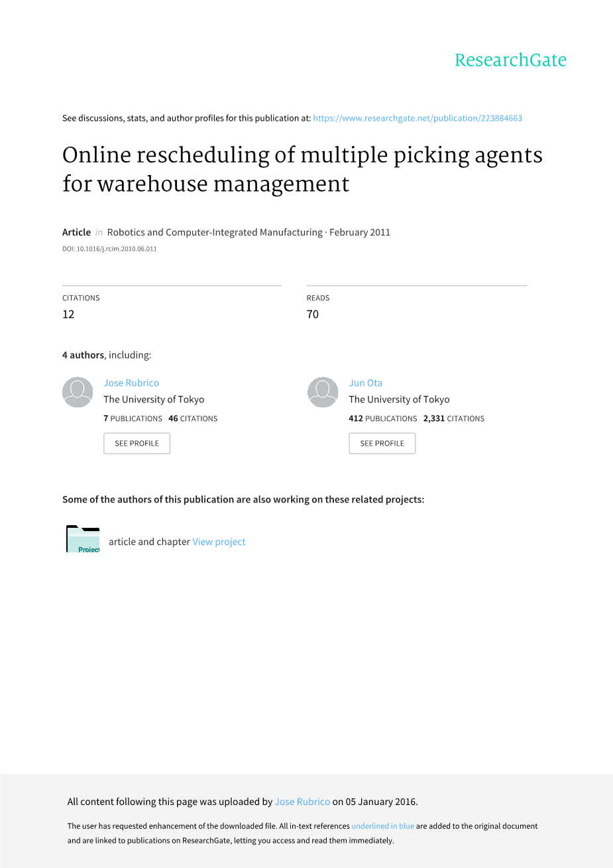The height and width of the screenshot is (868, 613).
Task: Click the ResearchGate logo
Action: (510, 60)
